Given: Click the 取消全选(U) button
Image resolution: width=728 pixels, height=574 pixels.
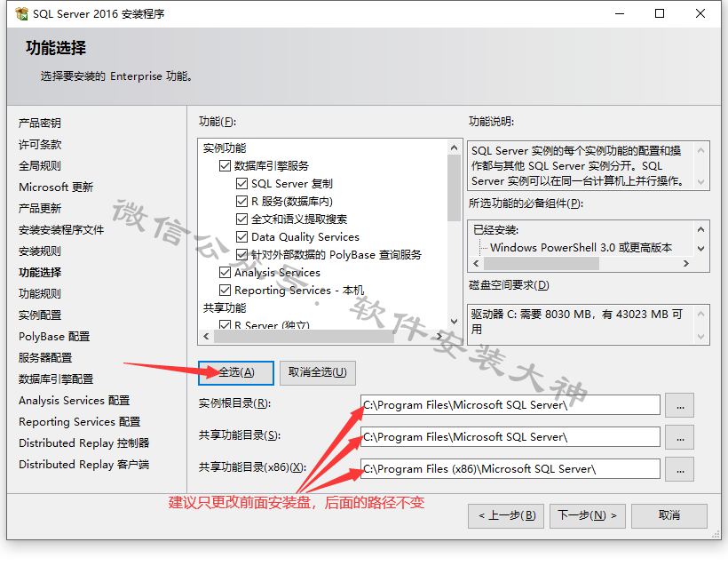Looking at the screenshot, I should pyautogui.click(x=318, y=373).
